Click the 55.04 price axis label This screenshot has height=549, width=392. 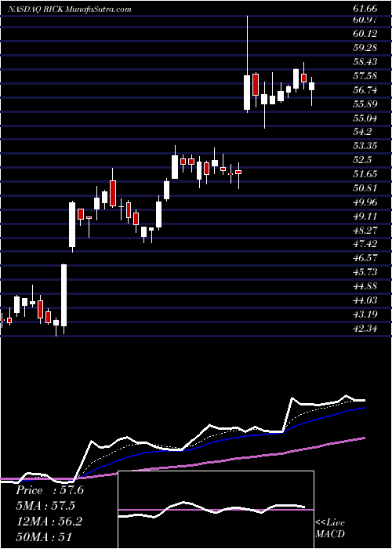pyautogui.click(x=365, y=118)
